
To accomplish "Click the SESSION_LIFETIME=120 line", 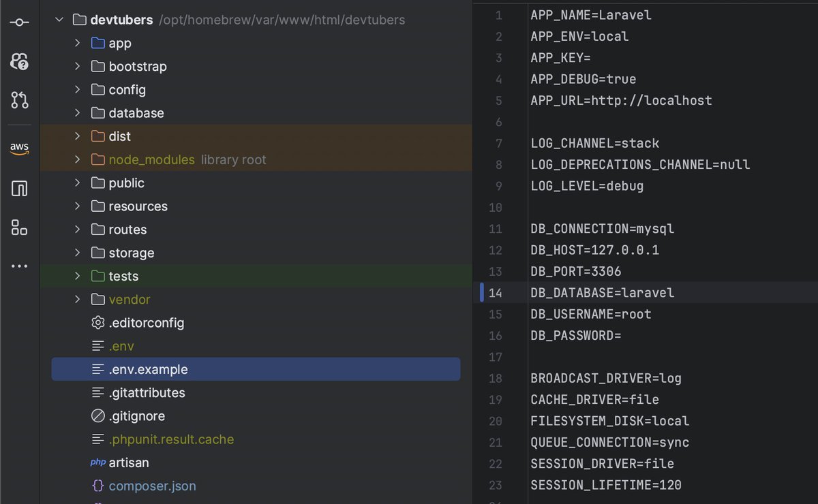I will pos(606,485).
